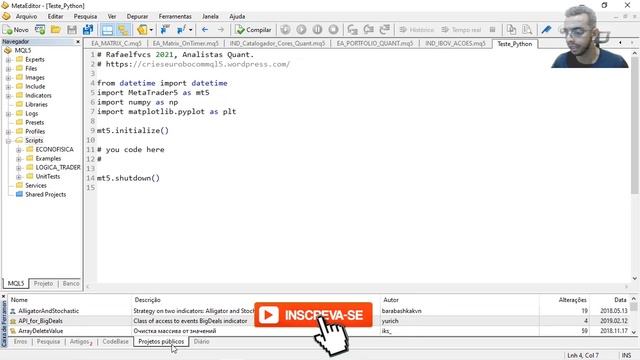
Task: Close the Navegador panel
Action: [78, 42]
